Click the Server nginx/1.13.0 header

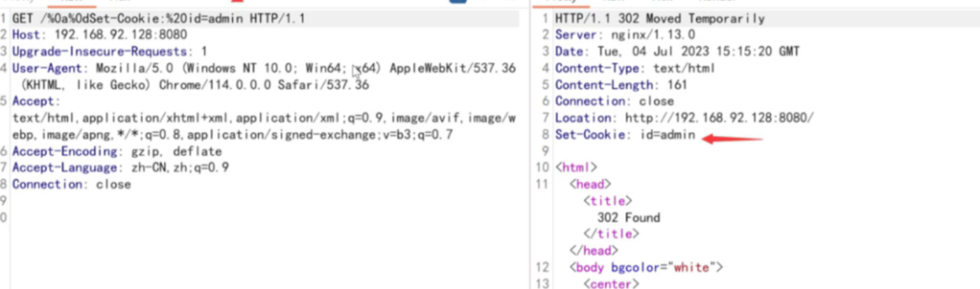(x=624, y=35)
